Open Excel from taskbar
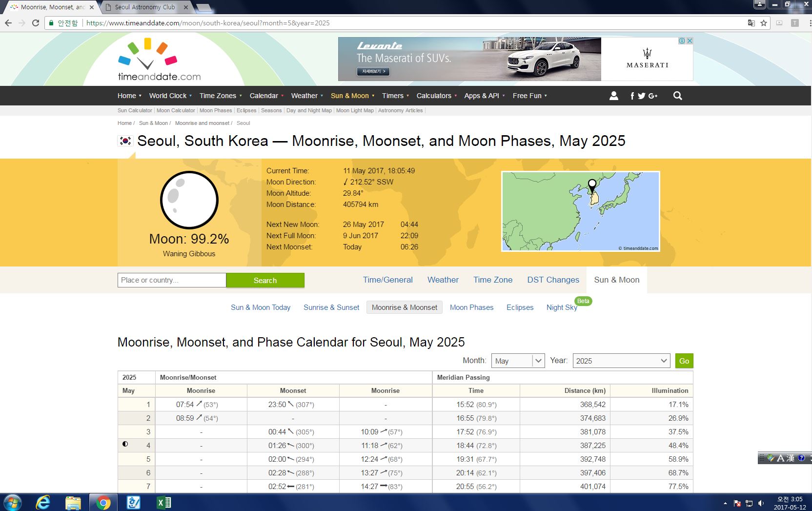The image size is (812, 511). pos(163,502)
